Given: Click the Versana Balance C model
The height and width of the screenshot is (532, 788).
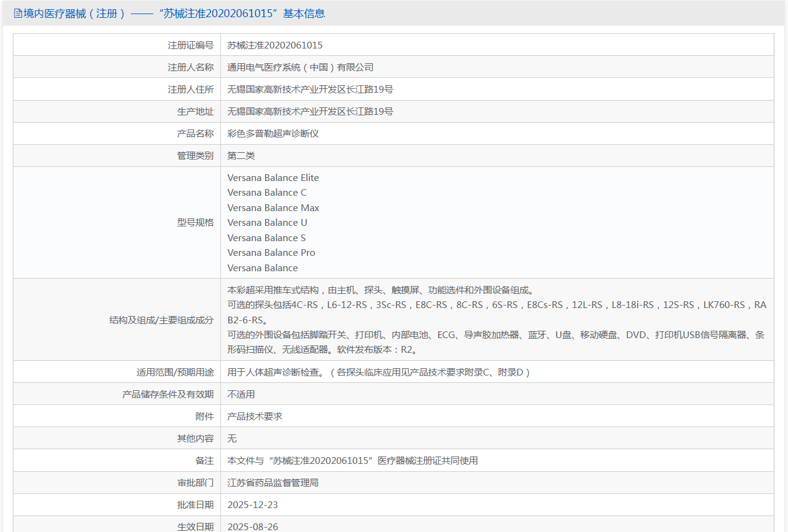Looking at the screenshot, I should (x=267, y=193).
